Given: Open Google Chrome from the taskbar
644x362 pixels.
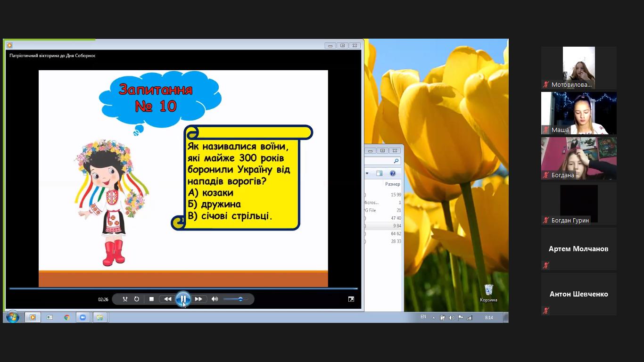Looking at the screenshot, I should [67, 317].
